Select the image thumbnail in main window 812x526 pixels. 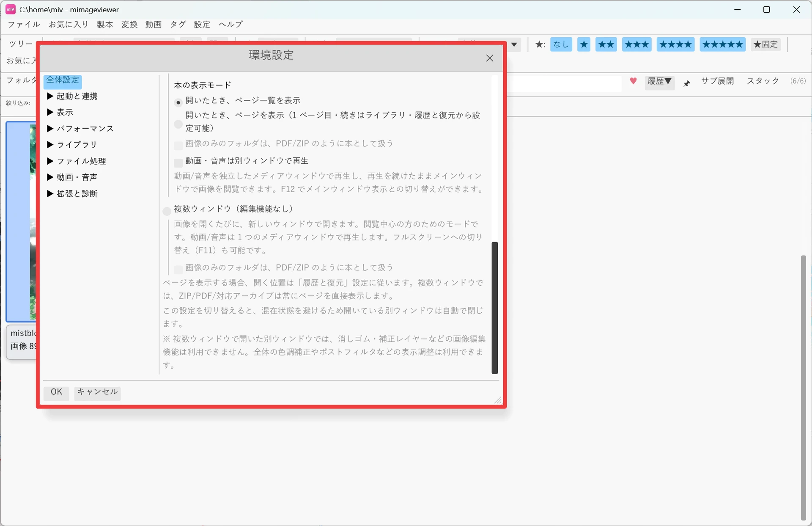[21, 222]
